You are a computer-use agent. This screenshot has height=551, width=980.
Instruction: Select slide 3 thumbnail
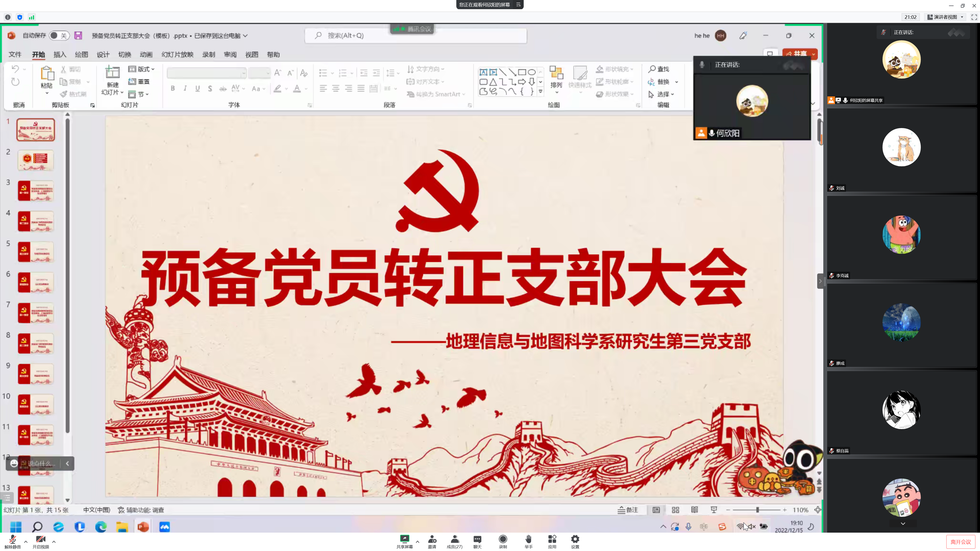(x=36, y=191)
